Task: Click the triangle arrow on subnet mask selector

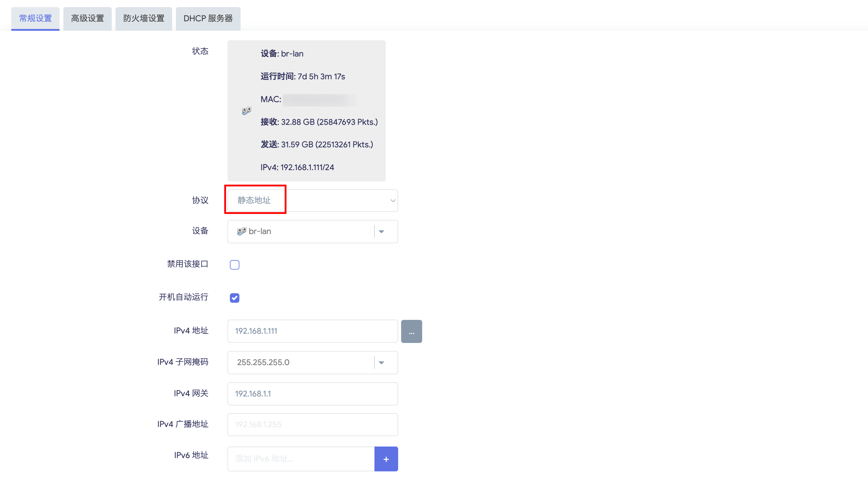Action: pyautogui.click(x=382, y=362)
